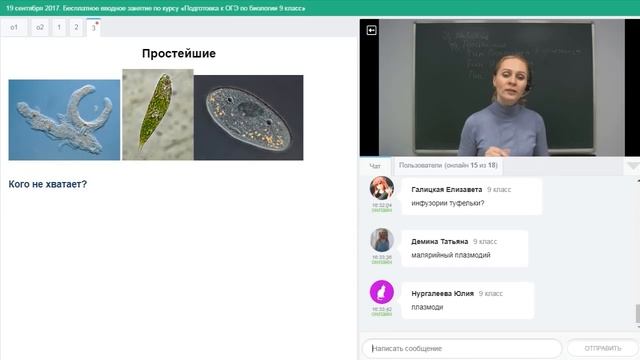This screenshot has height=360, width=640.
Task: Click the slide heading Простейшие
Action: click(x=179, y=53)
